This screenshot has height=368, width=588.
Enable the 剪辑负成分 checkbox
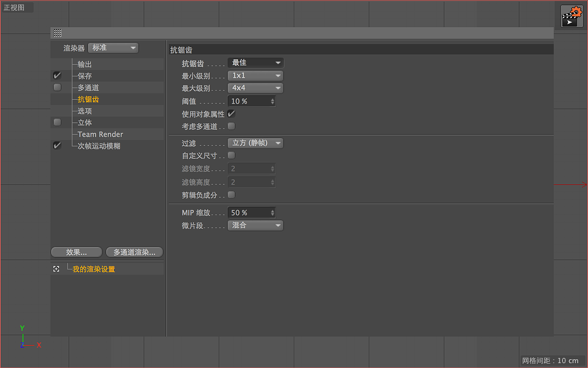(232, 195)
